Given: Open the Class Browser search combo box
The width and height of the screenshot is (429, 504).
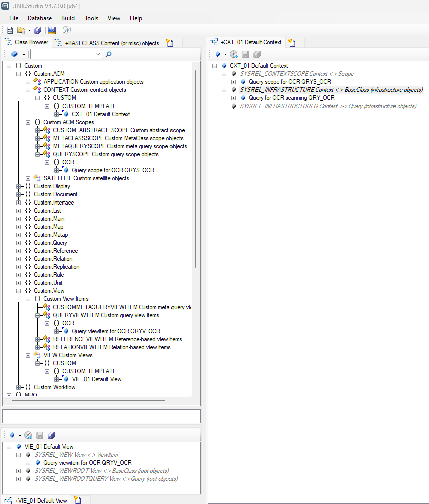Looking at the screenshot, I should pos(98,54).
